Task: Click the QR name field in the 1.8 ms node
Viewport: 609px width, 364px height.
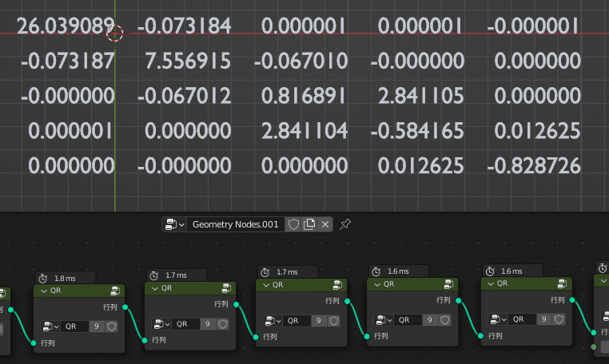Action: tap(74, 326)
